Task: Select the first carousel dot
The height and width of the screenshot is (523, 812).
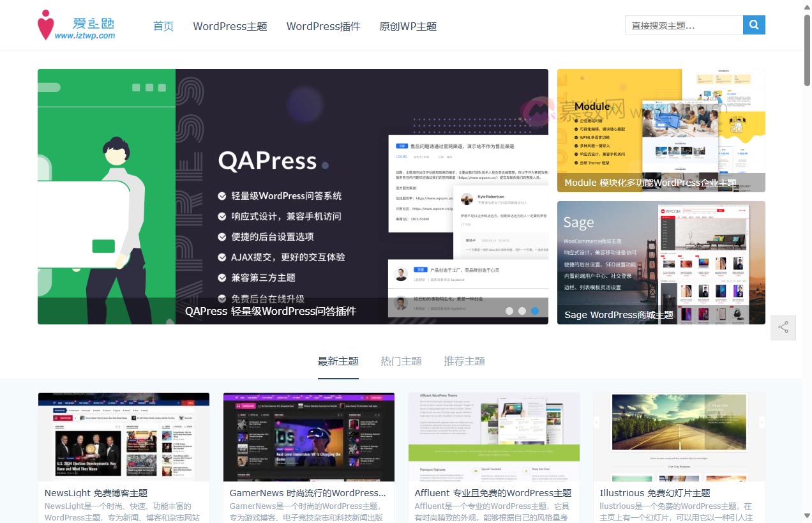Action: coord(509,311)
